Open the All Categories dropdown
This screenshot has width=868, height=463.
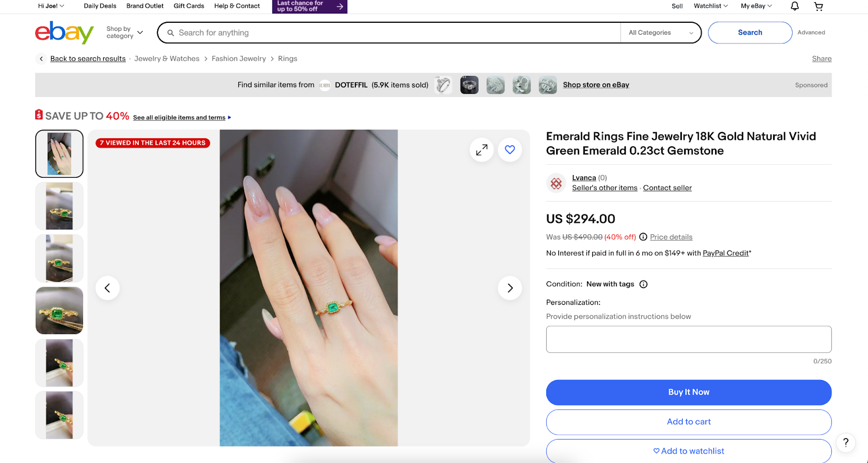(661, 33)
